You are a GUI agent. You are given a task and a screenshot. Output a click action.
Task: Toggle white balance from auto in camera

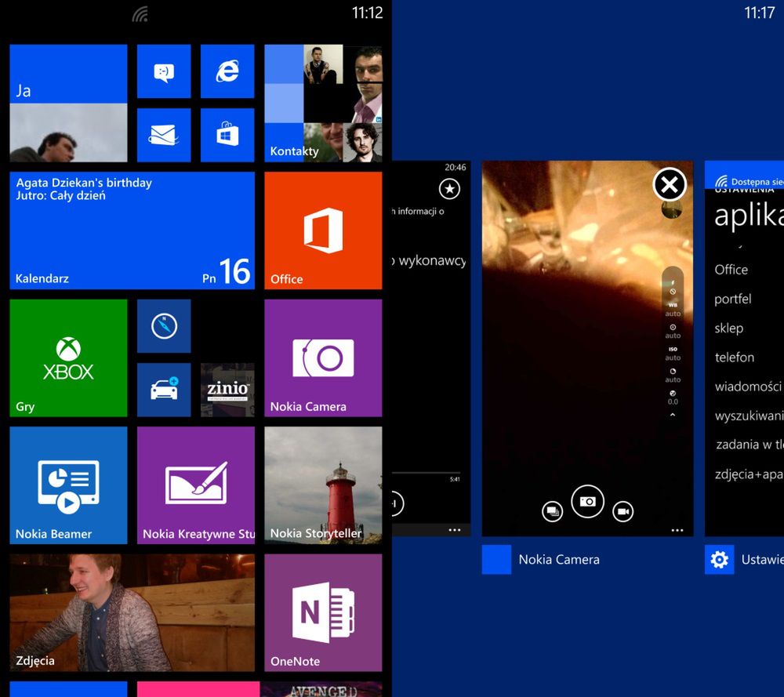pos(672,310)
